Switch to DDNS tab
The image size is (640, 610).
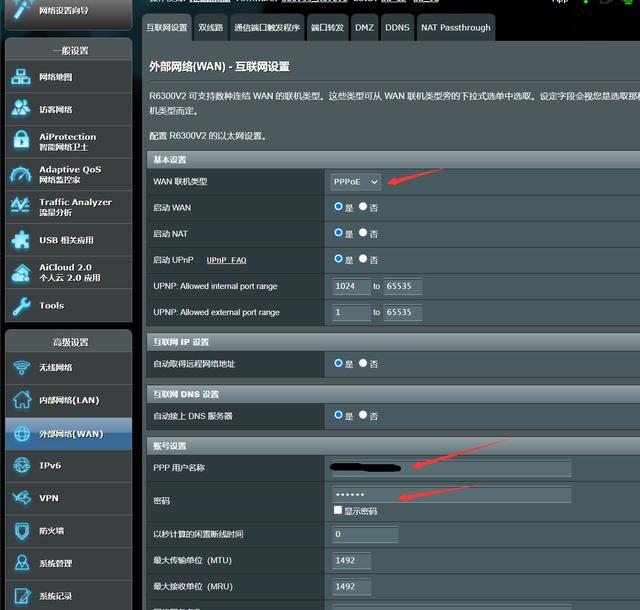click(397, 28)
